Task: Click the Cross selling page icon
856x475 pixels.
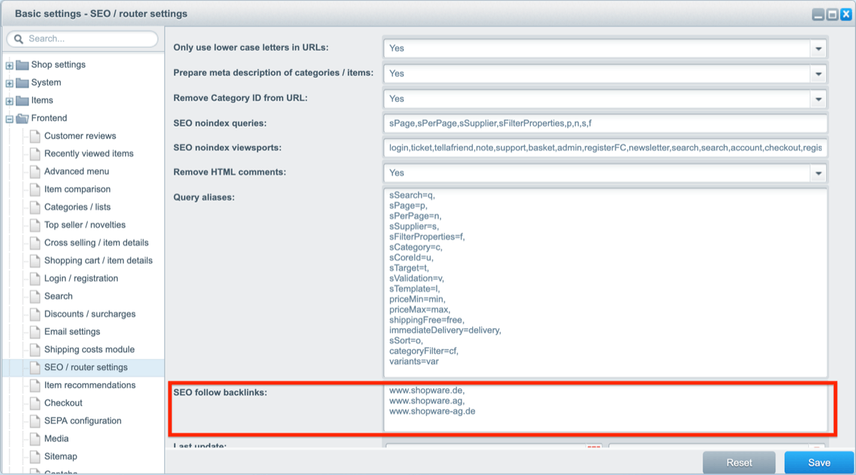Action: pyautogui.click(x=35, y=243)
